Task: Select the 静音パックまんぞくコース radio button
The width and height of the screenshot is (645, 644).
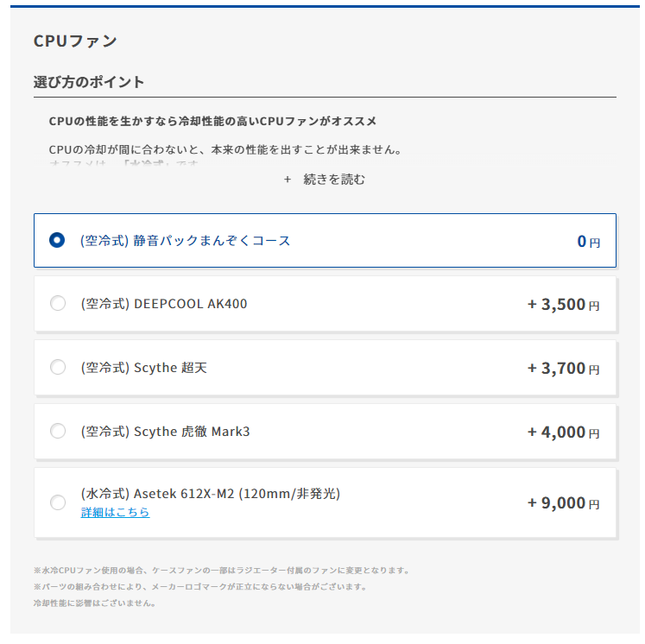Action: [x=58, y=241]
